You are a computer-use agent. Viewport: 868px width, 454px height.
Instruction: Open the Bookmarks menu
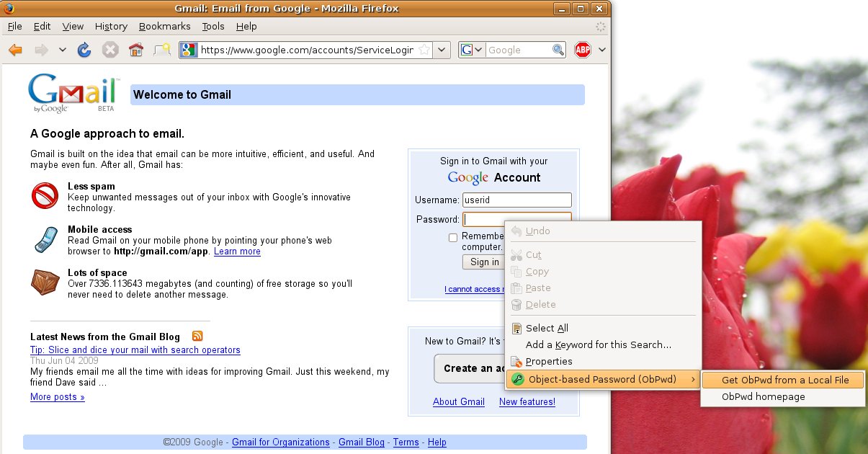[165, 26]
